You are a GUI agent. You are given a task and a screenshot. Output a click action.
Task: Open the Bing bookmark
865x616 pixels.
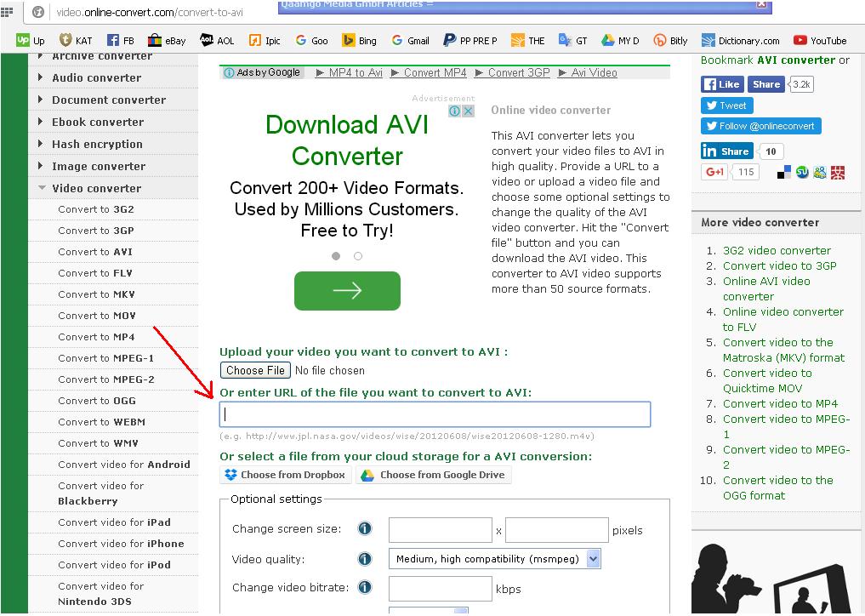pyautogui.click(x=359, y=40)
